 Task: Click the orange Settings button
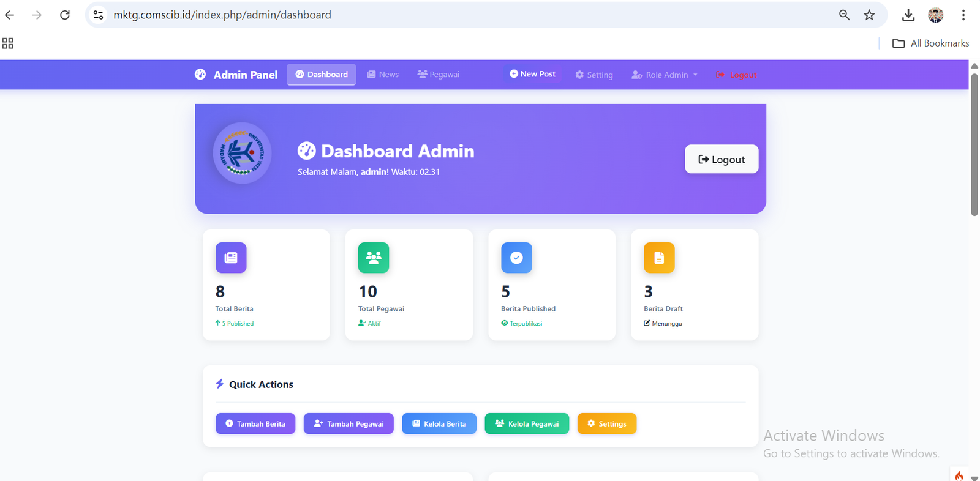(x=607, y=423)
